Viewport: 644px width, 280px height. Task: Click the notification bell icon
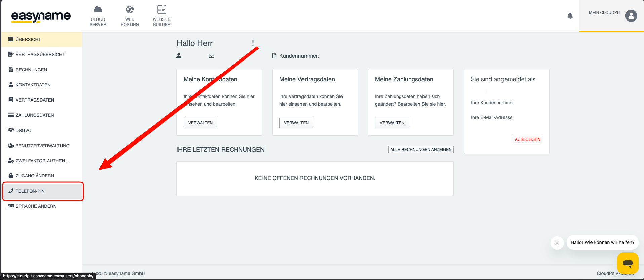tap(570, 16)
